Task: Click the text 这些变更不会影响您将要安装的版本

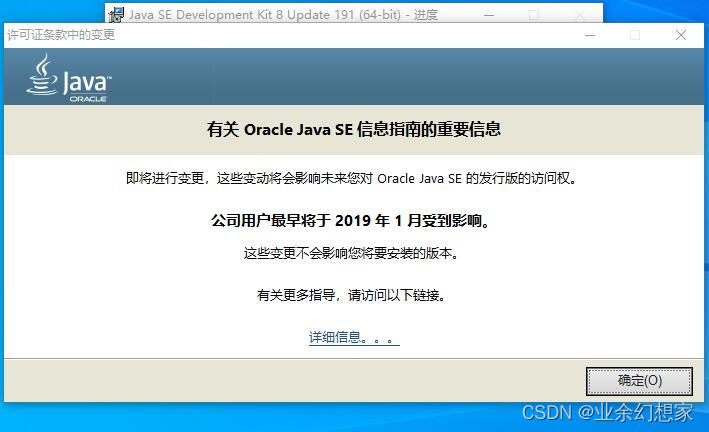Action: pyautogui.click(x=352, y=253)
